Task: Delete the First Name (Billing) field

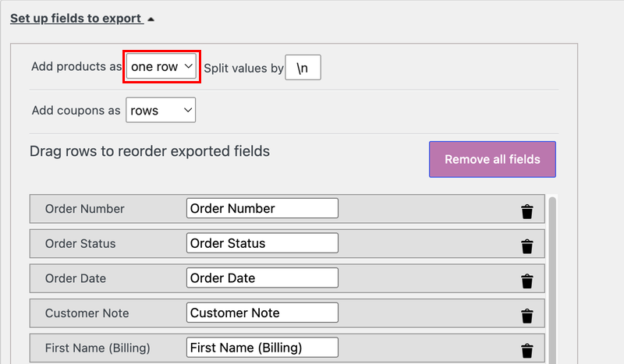Action: point(527,351)
